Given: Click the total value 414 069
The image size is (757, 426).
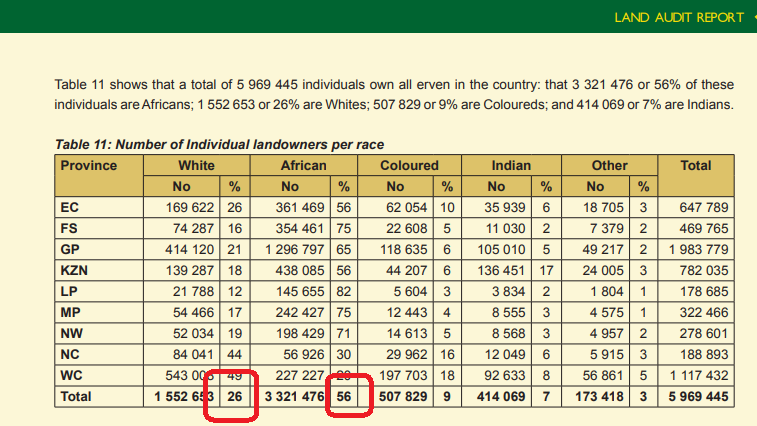Looking at the screenshot, I should (x=501, y=397).
